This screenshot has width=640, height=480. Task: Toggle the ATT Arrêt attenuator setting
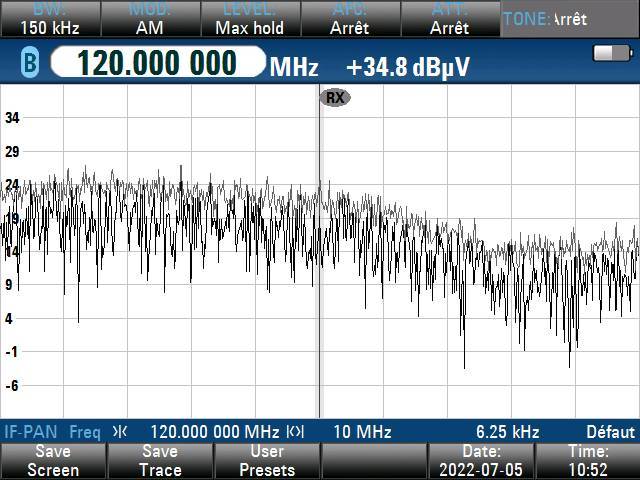point(449,19)
